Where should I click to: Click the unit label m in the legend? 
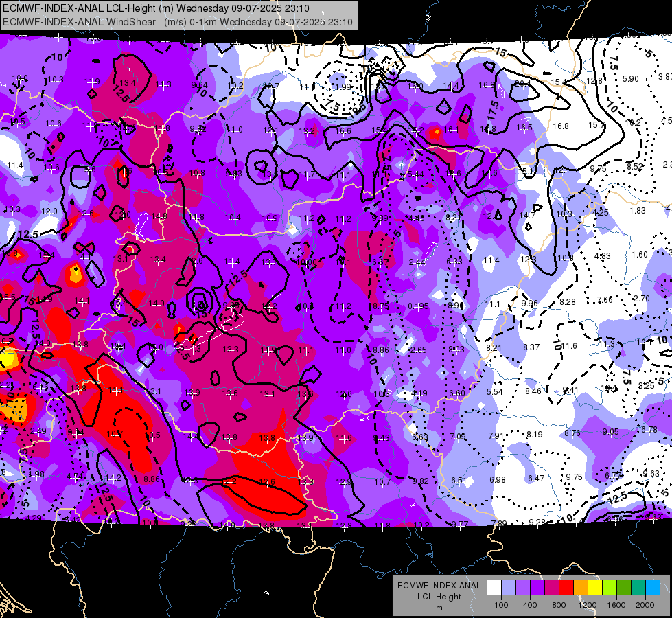pyautogui.click(x=439, y=608)
